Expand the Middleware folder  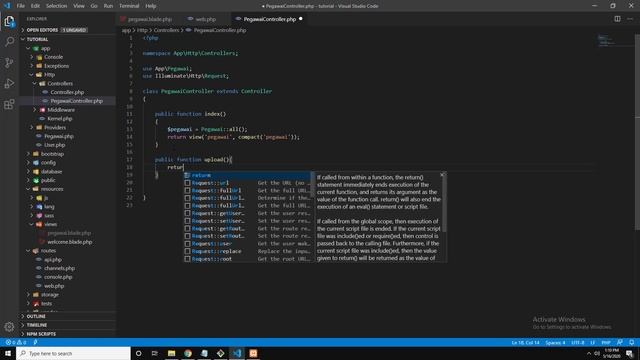tap(61, 110)
